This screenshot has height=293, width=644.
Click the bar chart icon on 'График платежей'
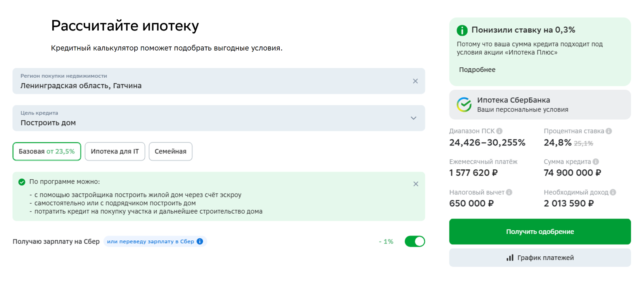(x=510, y=258)
